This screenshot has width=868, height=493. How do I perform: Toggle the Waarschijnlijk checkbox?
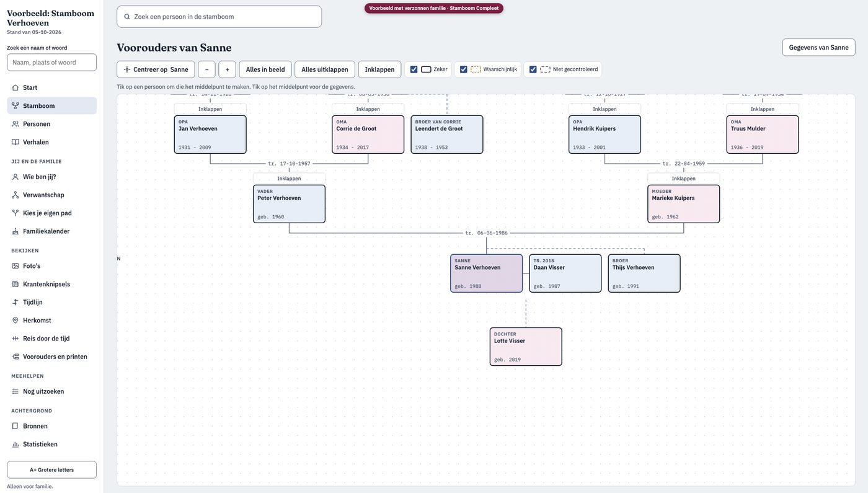(464, 69)
